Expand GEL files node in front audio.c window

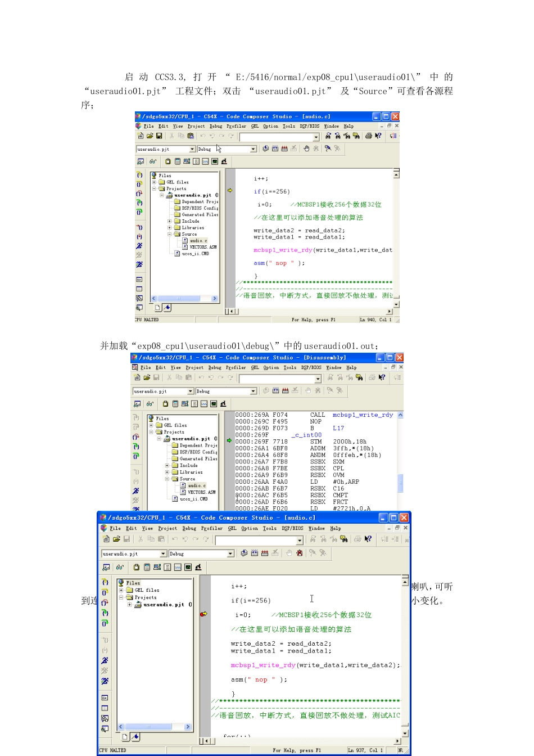click(x=121, y=590)
